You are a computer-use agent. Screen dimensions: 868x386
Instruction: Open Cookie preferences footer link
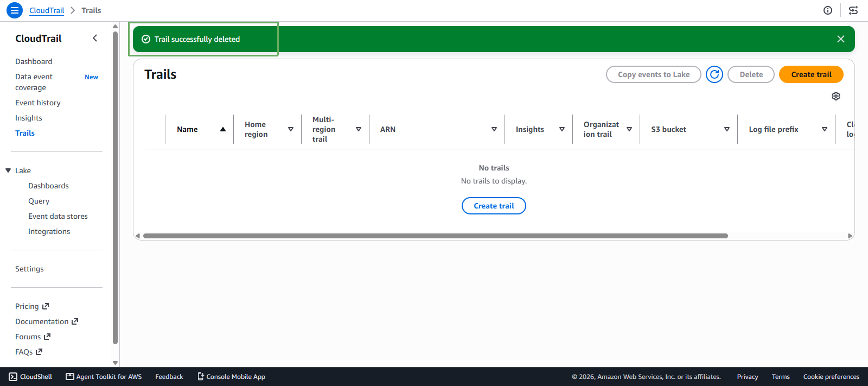click(x=831, y=377)
